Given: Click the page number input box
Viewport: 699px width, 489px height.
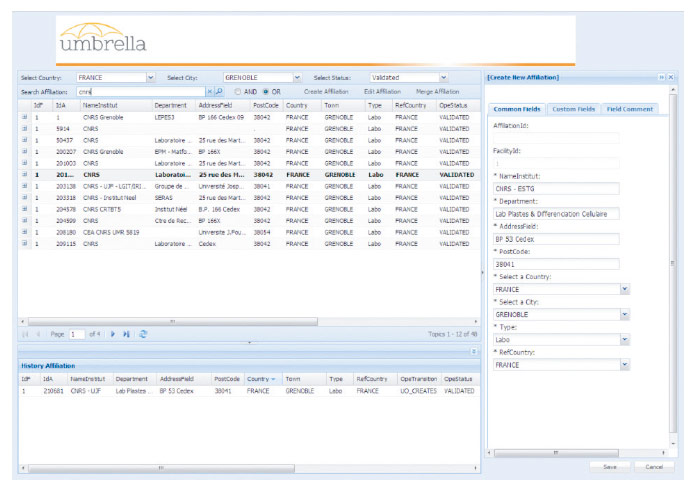Looking at the screenshot, I should (77, 334).
